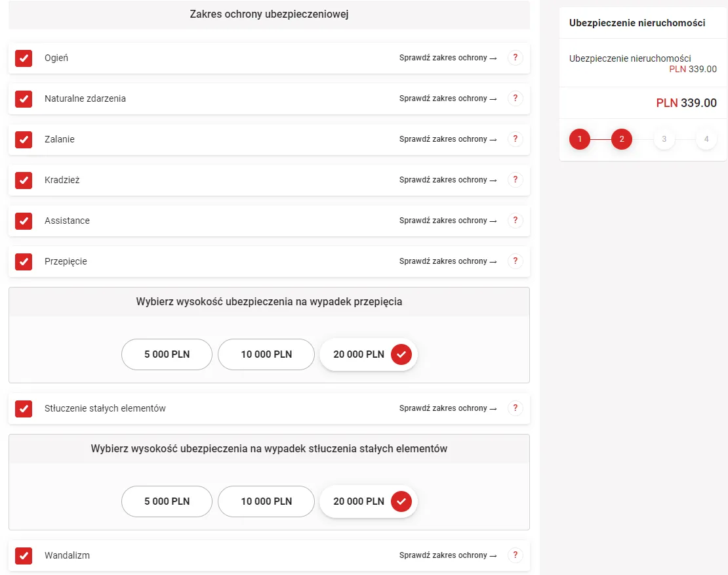Open Sprawdź zakres ochrony for Ogień

tap(447, 57)
